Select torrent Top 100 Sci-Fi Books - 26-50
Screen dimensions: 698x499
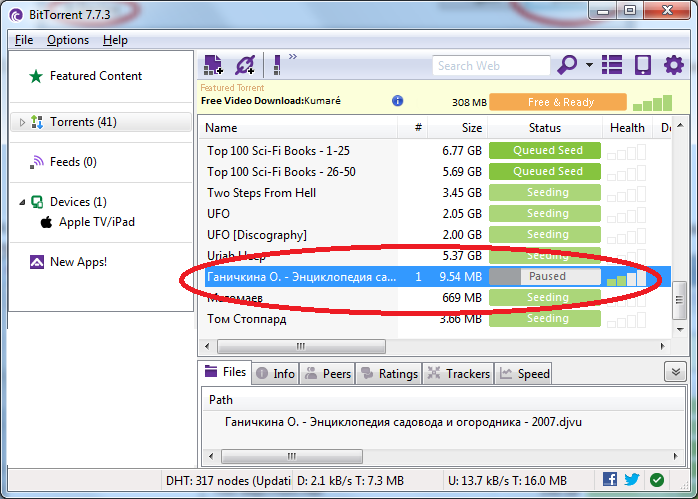point(281,172)
